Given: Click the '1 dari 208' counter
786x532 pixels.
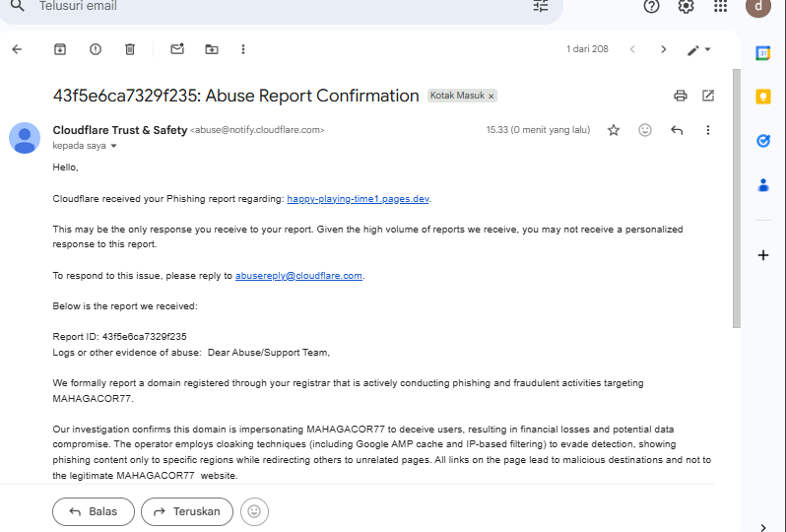Looking at the screenshot, I should point(587,49).
